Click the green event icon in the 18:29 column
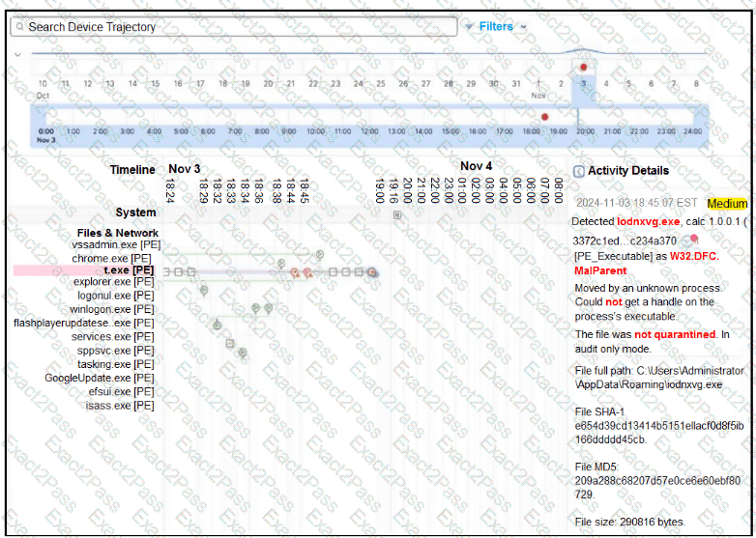Viewport: 756px width, 538px height. pyautogui.click(x=204, y=289)
